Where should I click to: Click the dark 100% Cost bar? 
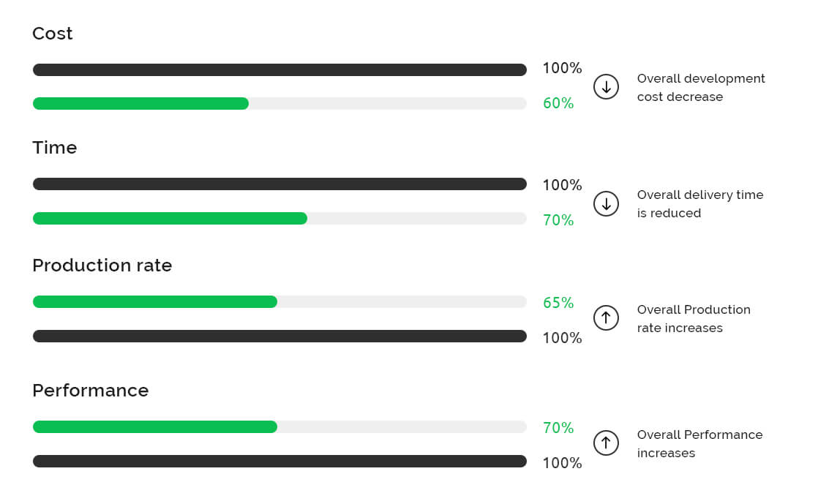[x=279, y=70]
